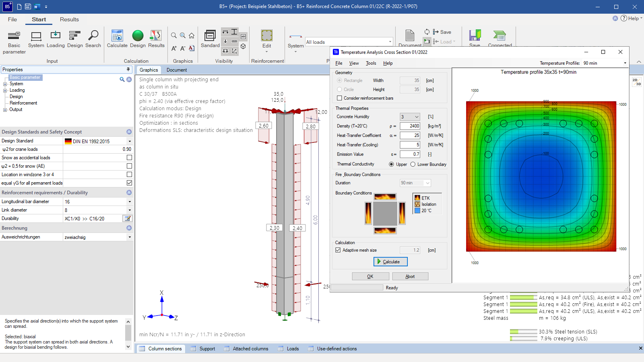The image size is (644, 362).
Task: Click the top fire boundary condition swatch
Action: (385, 197)
